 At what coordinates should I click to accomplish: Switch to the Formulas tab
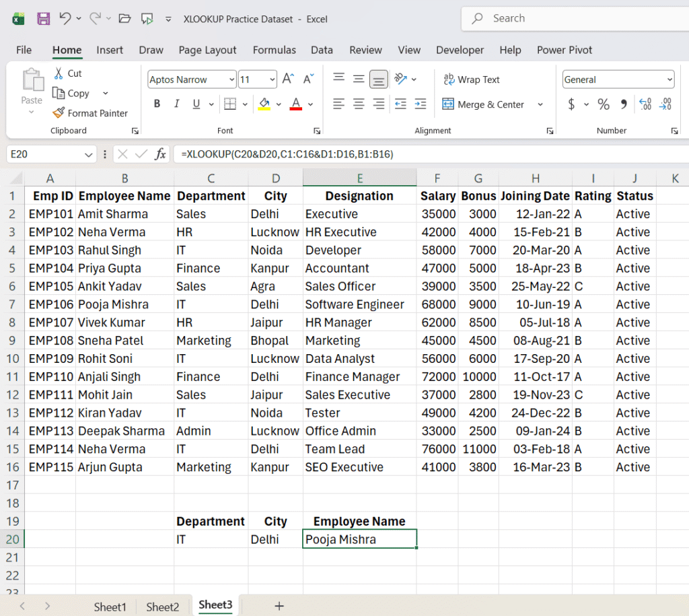275,50
